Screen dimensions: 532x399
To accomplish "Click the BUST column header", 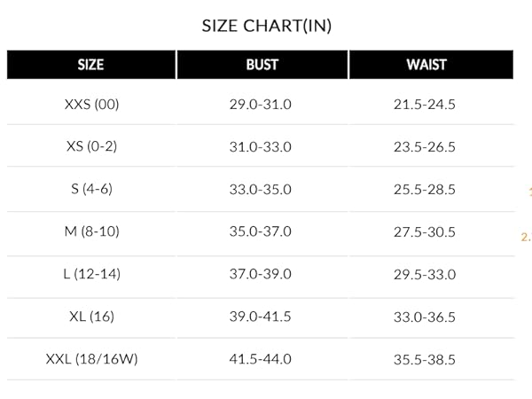I will [262, 65].
